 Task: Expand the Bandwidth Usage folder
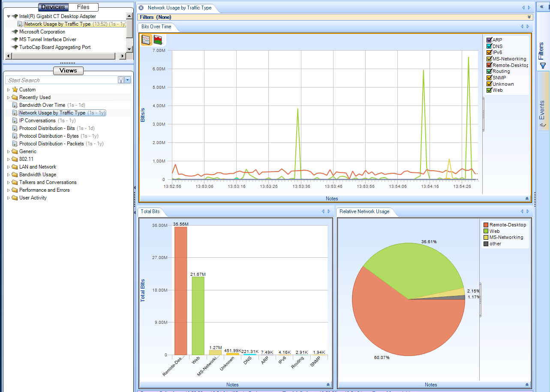[9, 175]
